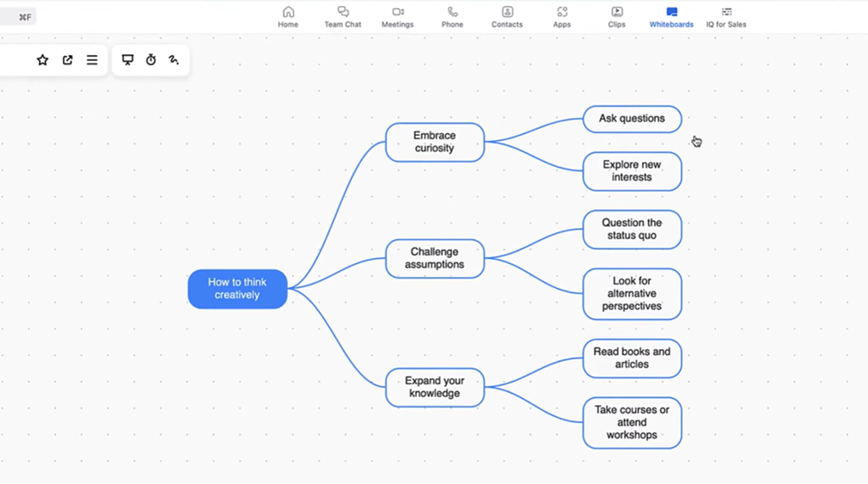The height and width of the screenshot is (484, 868).
Task: Open the Phone section
Action: (x=452, y=16)
